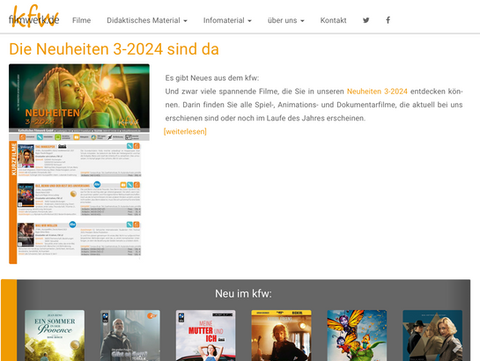Click the Neu im kfw: heading

(243, 294)
